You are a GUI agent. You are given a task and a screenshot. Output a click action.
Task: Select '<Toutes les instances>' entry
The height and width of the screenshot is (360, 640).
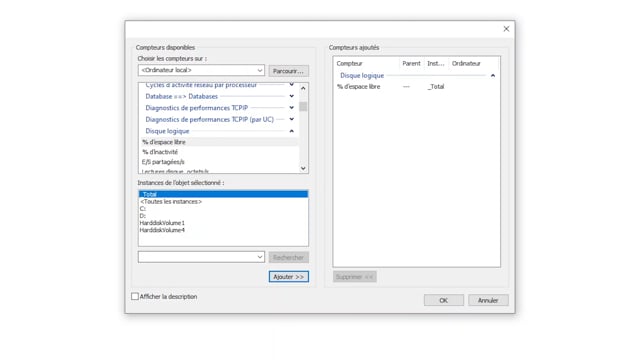(223, 202)
